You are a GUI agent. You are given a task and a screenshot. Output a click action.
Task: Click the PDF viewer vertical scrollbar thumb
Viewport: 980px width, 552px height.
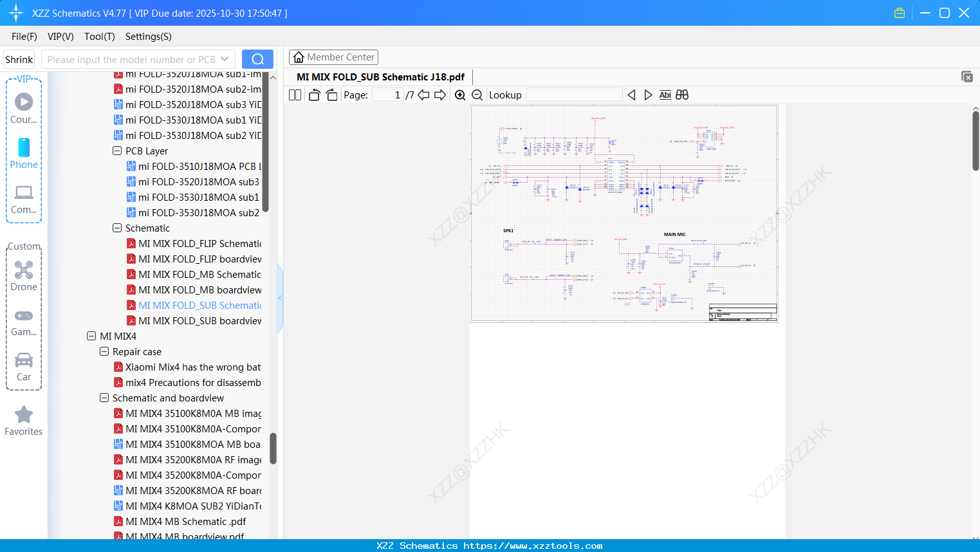(975, 141)
